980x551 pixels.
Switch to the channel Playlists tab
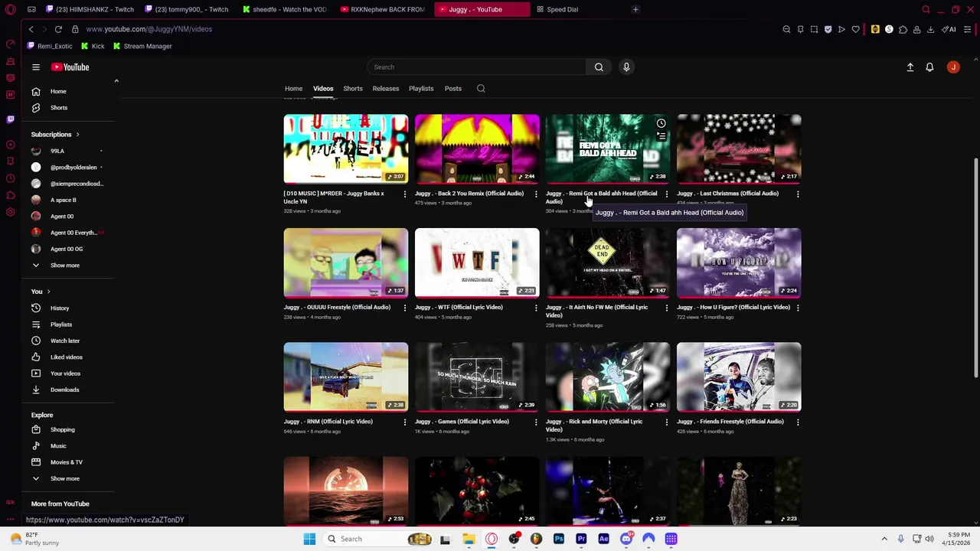(421, 89)
